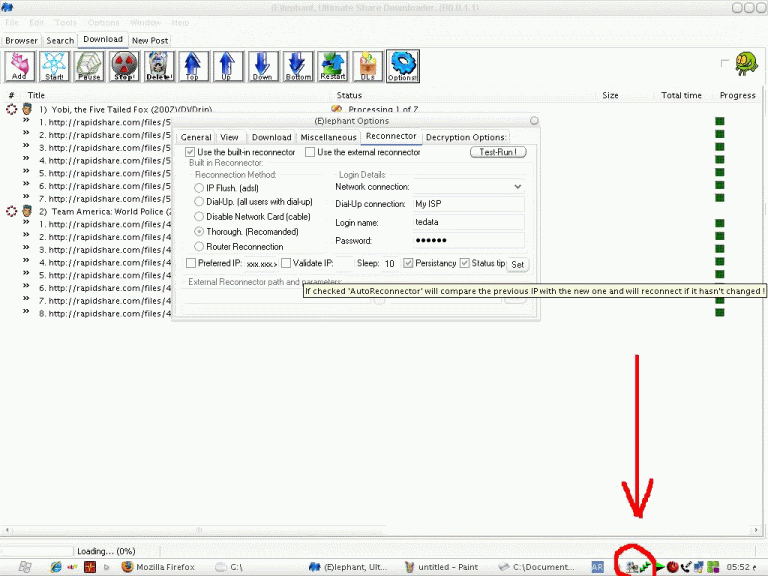Image resolution: width=768 pixels, height=576 pixels.
Task: Click the Add toolbar icon
Action: pyautogui.click(x=20, y=66)
